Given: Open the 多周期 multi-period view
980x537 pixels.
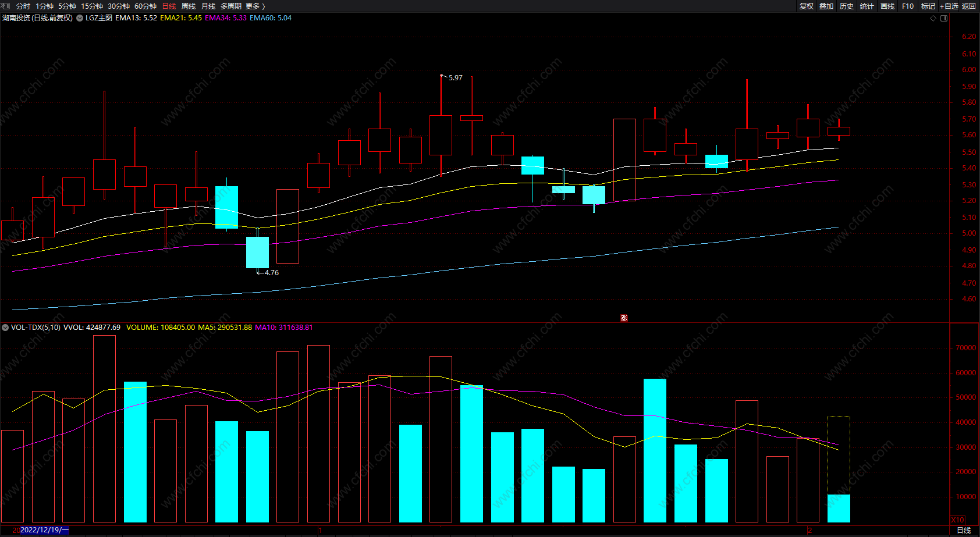Looking at the screenshot, I should click(231, 6).
